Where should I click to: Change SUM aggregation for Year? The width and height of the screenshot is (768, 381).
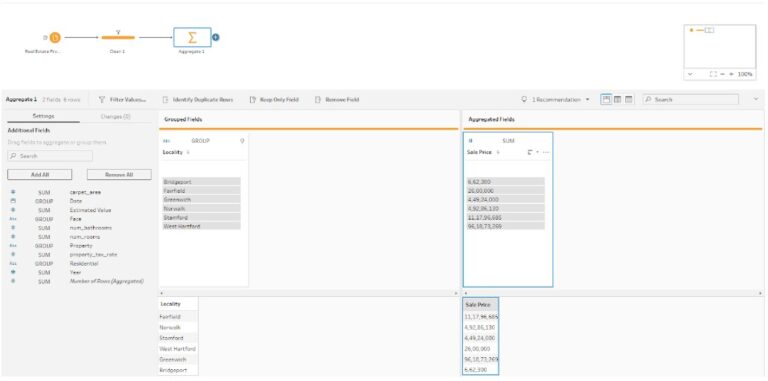tap(44, 272)
